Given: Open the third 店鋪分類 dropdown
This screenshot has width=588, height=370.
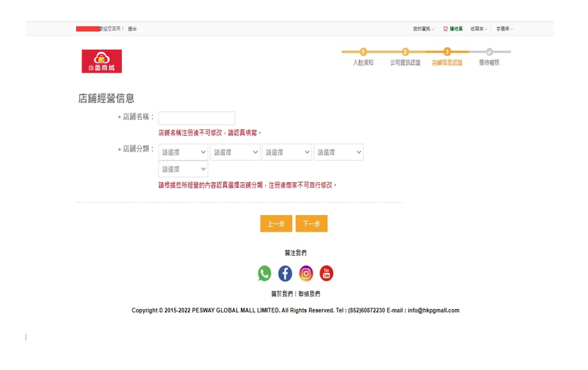Looking at the screenshot, I should click(287, 152).
